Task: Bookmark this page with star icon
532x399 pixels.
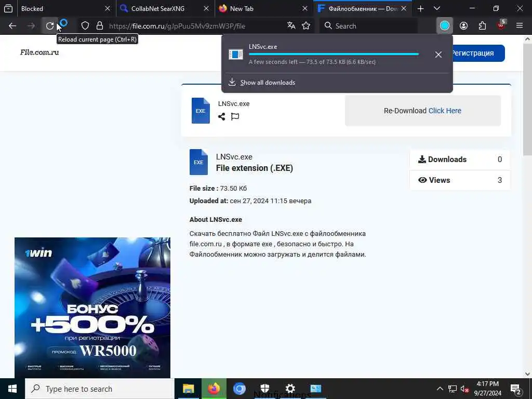Action: (306, 25)
